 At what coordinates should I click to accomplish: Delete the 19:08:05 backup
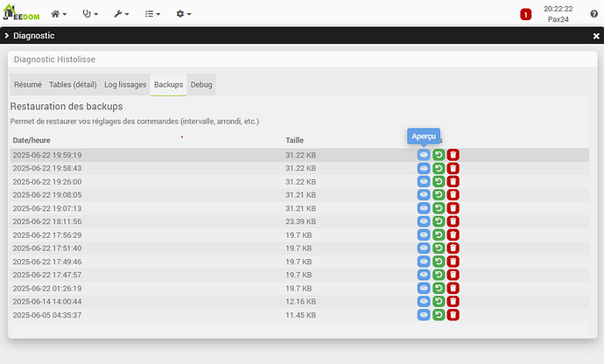[x=453, y=195]
